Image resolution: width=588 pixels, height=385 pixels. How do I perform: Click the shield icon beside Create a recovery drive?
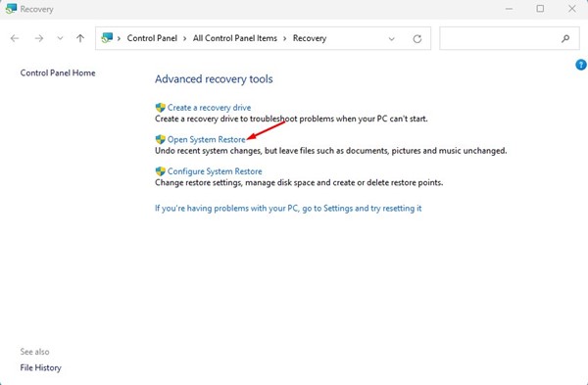point(161,108)
